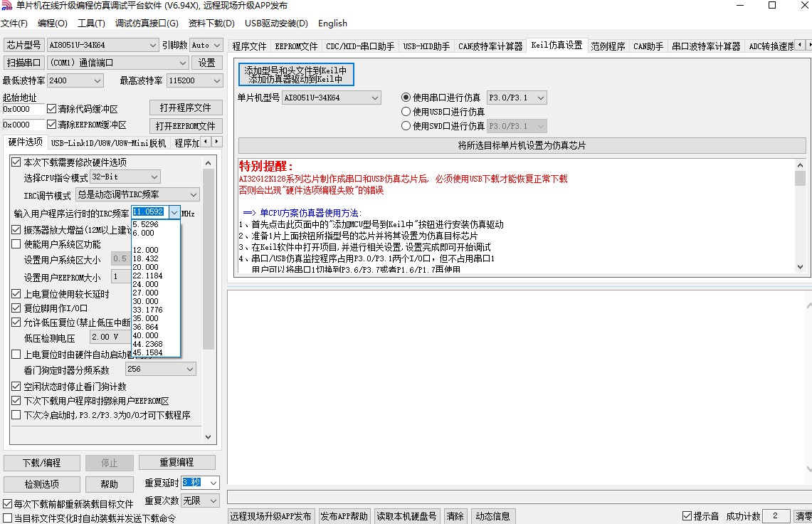Click the 清除 button

click(x=455, y=516)
